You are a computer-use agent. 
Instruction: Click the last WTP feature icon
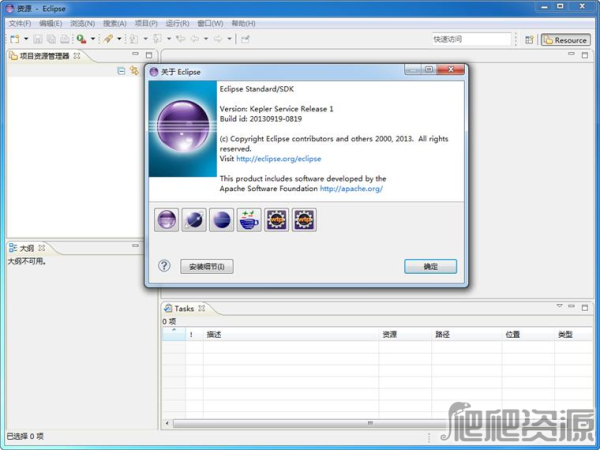pyautogui.click(x=302, y=220)
